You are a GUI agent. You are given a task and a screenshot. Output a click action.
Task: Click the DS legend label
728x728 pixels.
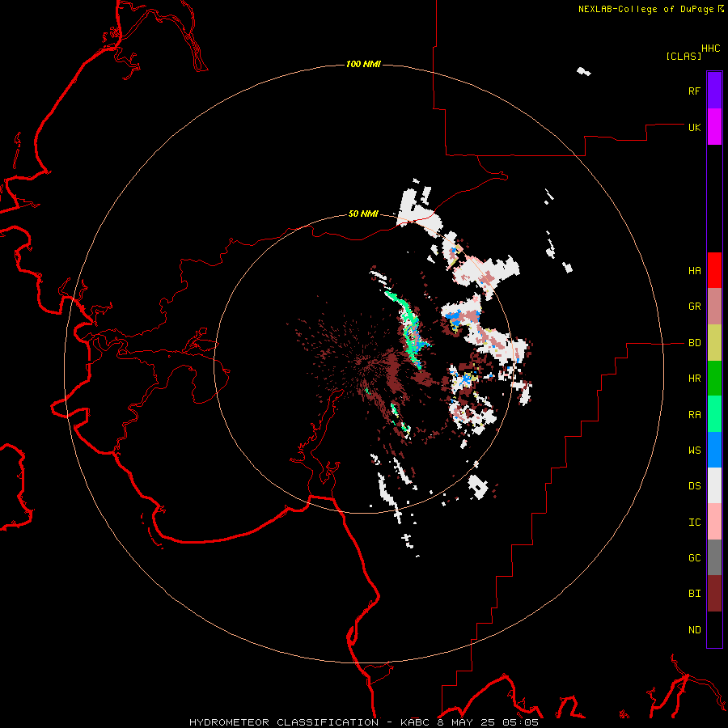(x=694, y=486)
